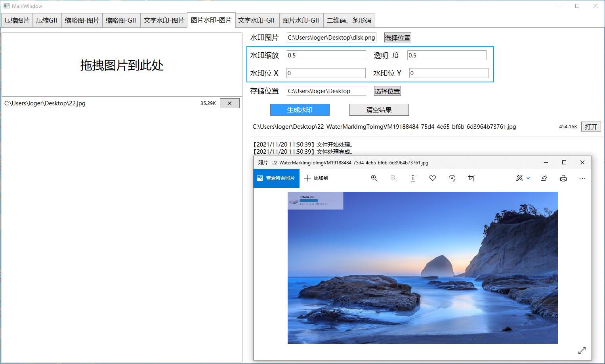Zoom out on photo in Photos window
The height and width of the screenshot is (364, 605).
393,178
